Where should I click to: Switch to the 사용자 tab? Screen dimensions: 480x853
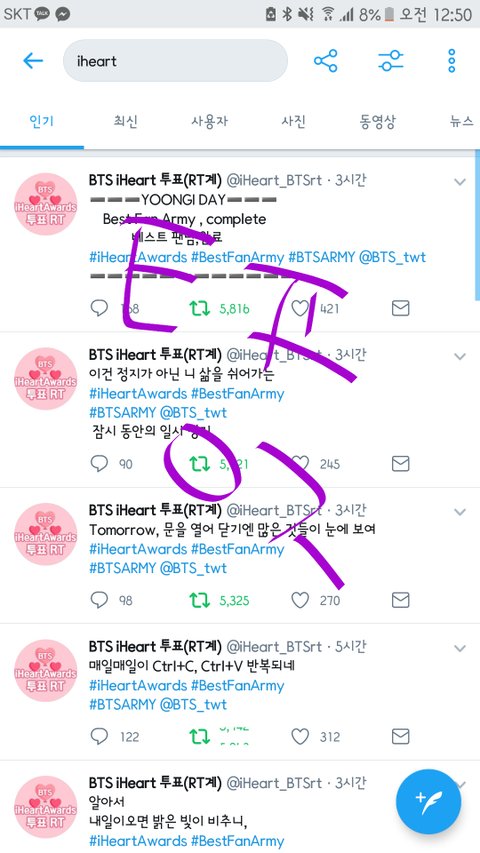point(210,121)
